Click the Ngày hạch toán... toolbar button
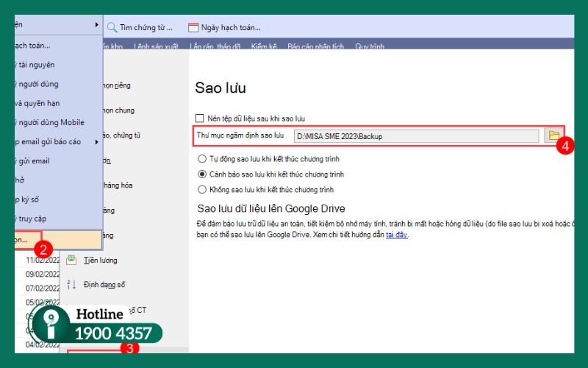 tap(224, 27)
